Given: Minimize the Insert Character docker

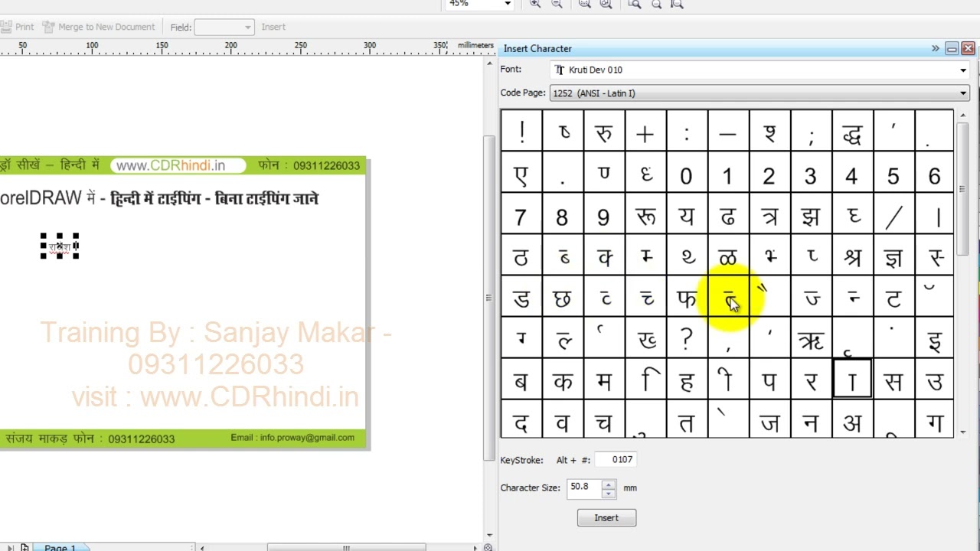Looking at the screenshot, I should [952, 48].
